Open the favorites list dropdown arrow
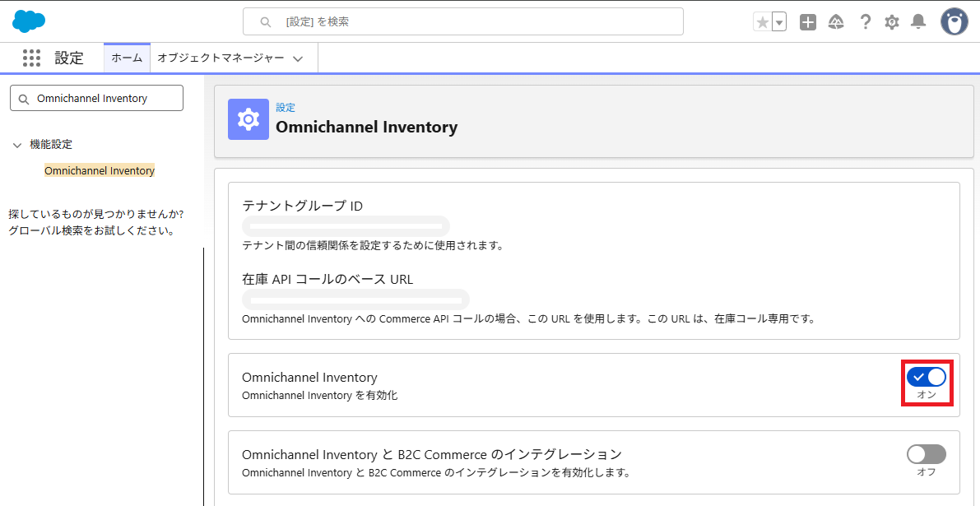The width and height of the screenshot is (980, 506). (779, 22)
